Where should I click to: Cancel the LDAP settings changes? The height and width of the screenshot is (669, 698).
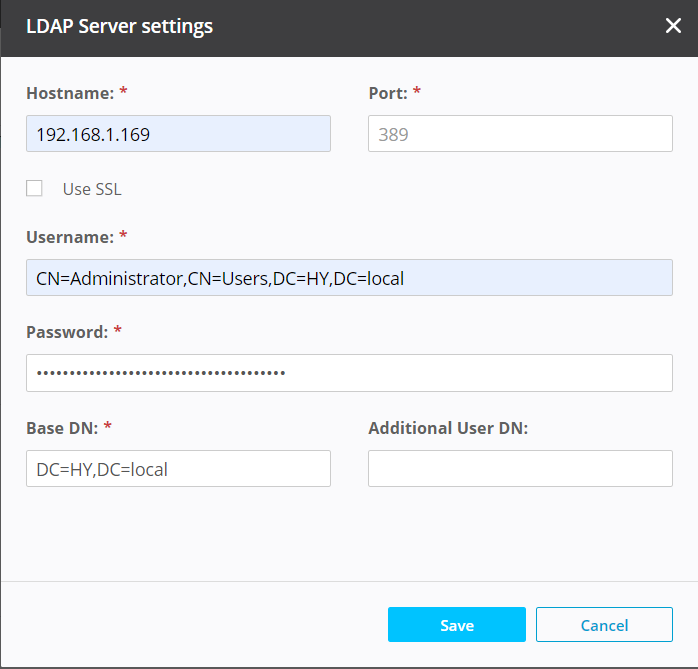pos(604,625)
